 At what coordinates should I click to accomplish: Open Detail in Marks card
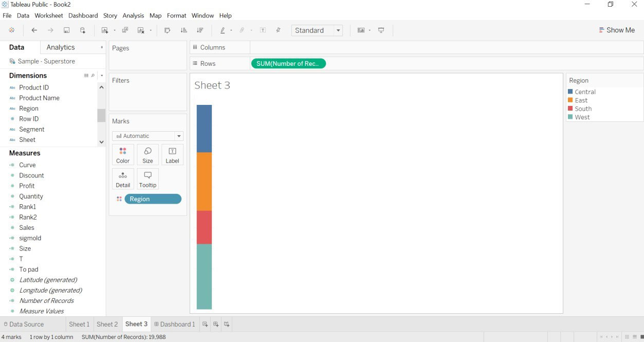pyautogui.click(x=123, y=179)
